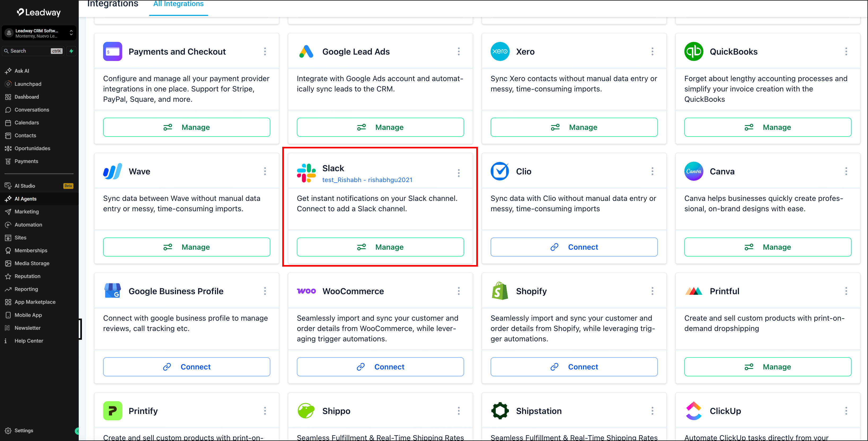This screenshot has height=441, width=868.
Task: Open the test_Rishabh Slack account link
Action: click(x=367, y=180)
